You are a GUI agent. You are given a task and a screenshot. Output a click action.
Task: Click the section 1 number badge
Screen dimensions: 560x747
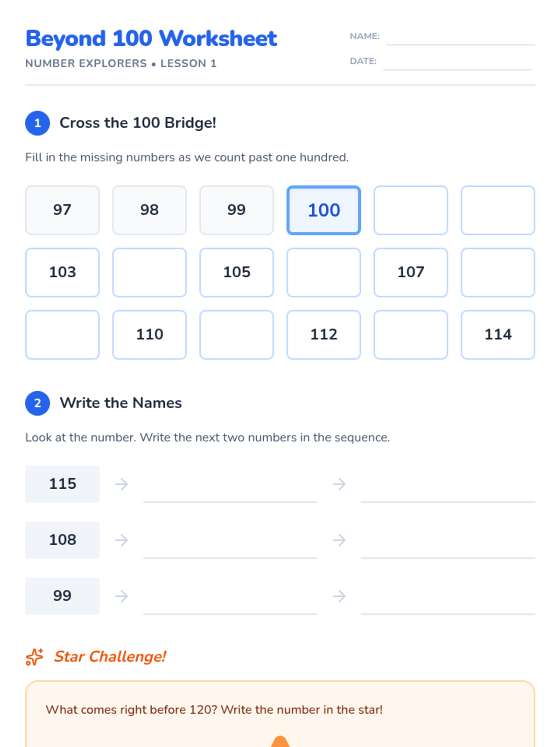(37, 123)
